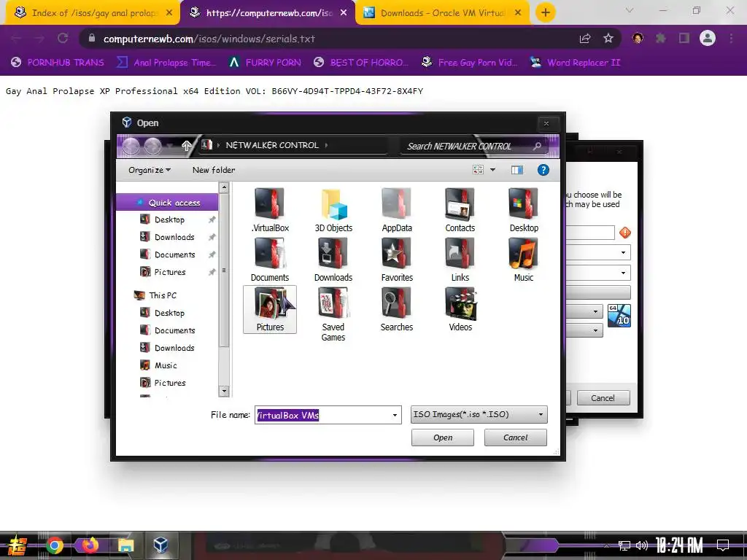Click navigation pane scrollbar down arrow
Screen dimensions: 747x560
[224, 392]
